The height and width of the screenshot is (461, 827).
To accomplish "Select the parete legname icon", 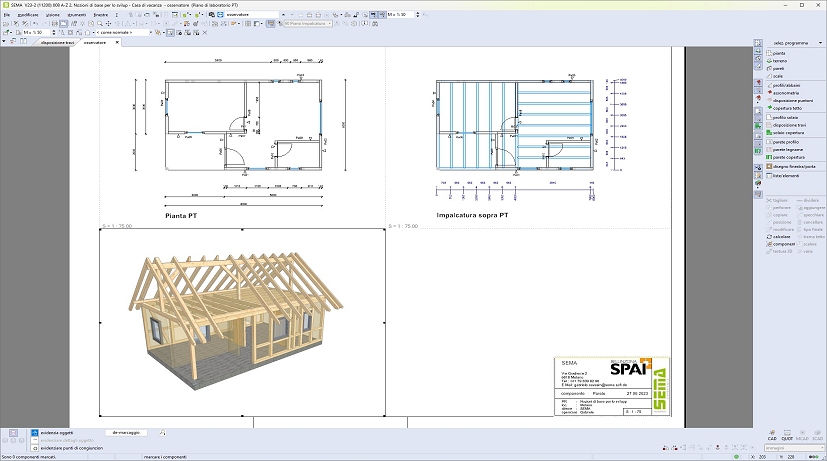I will 767,149.
